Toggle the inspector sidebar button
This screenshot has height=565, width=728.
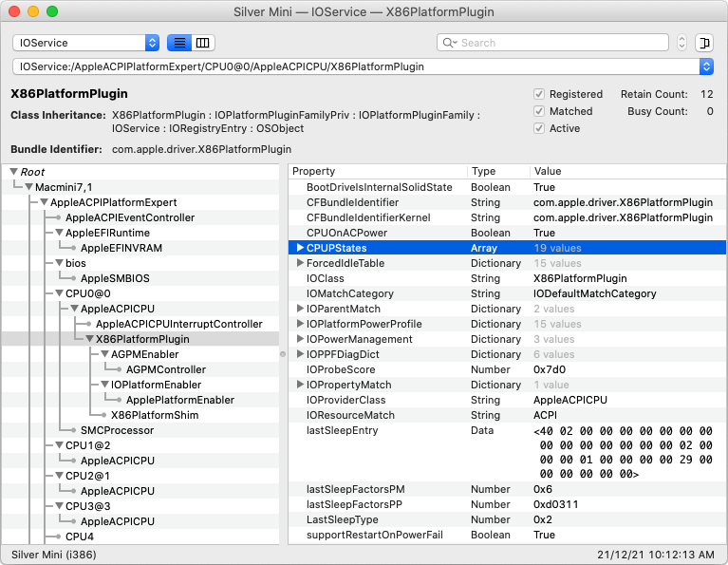coord(704,43)
